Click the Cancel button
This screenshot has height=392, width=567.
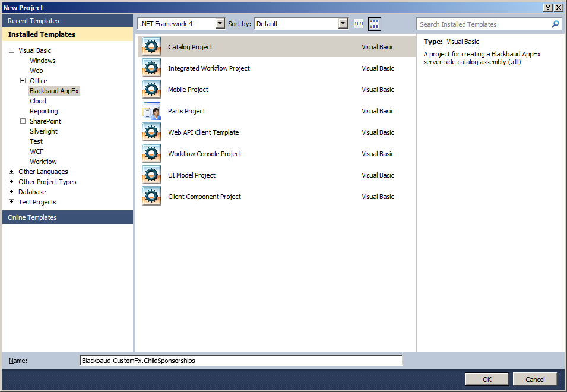535,380
